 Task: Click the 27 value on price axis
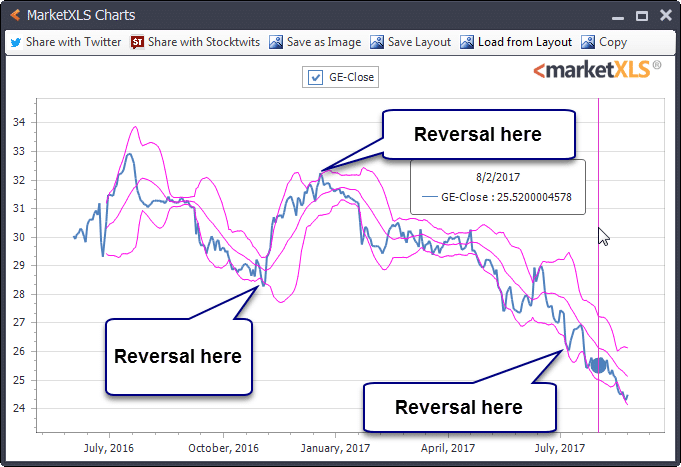point(19,322)
